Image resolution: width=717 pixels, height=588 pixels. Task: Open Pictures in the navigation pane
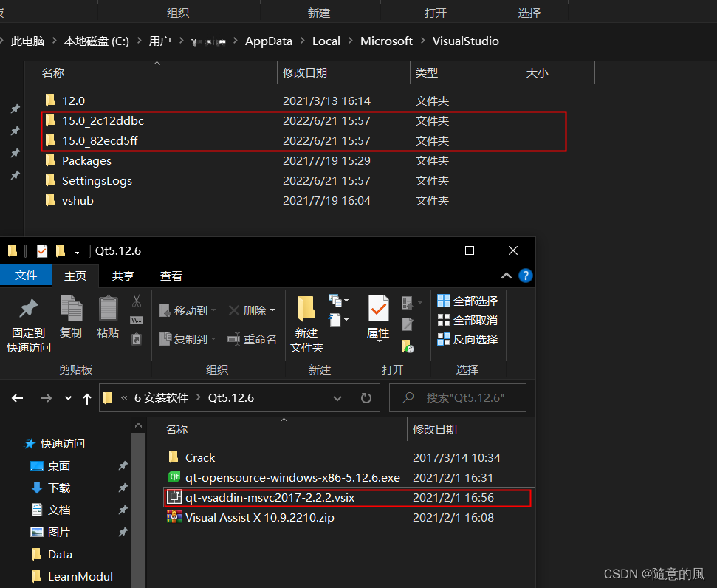click(59, 532)
